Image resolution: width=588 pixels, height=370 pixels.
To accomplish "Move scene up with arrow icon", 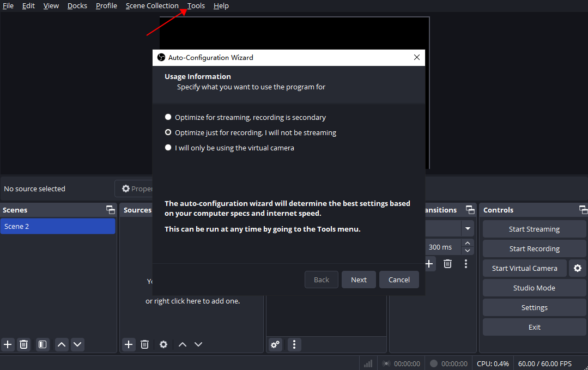I will coord(62,344).
